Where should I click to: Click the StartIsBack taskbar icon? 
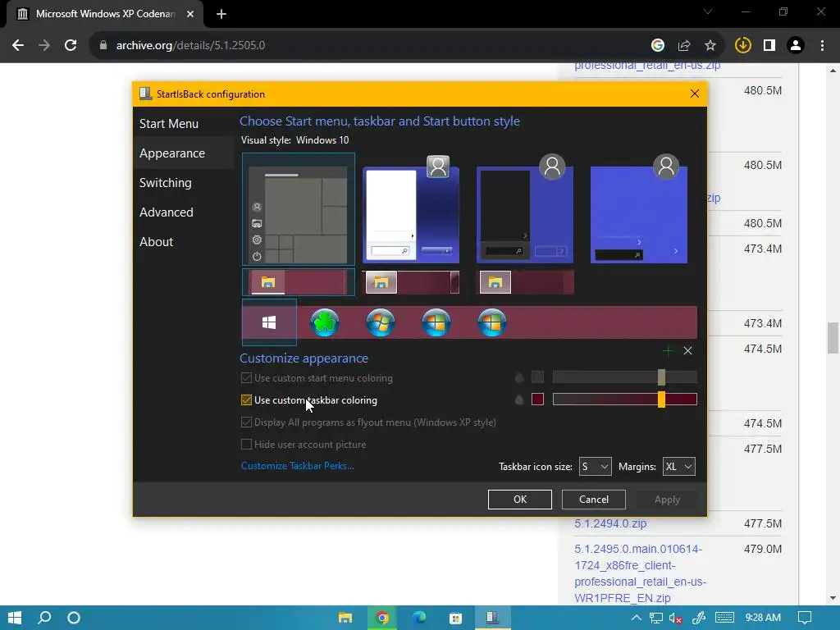coord(492,618)
